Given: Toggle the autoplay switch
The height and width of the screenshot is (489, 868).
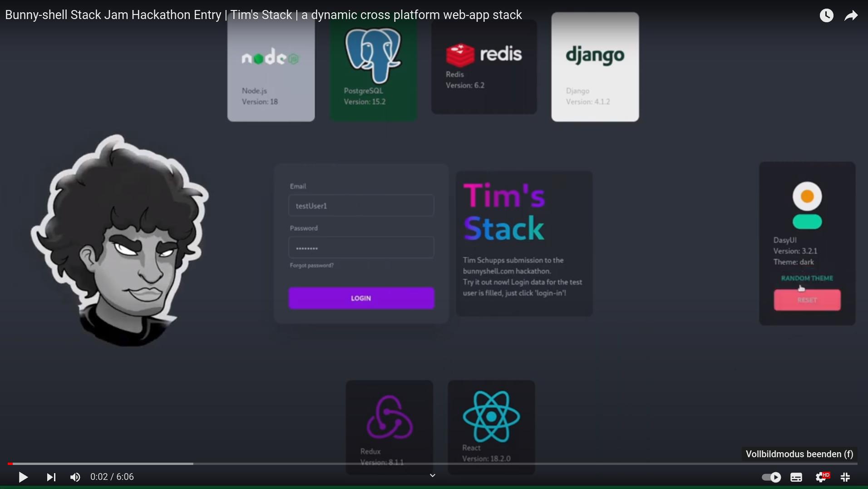Looking at the screenshot, I should tap(771, 477).
